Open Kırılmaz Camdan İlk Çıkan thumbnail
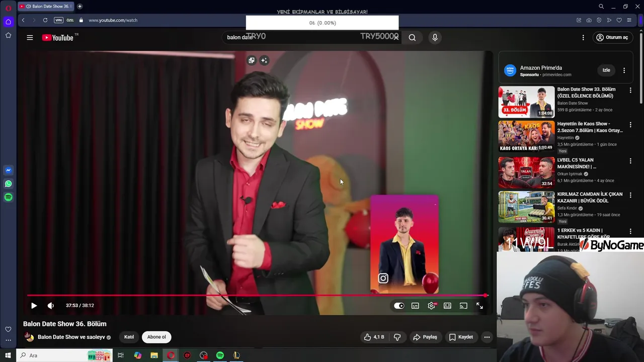Screen dimensions: 644x362 pyautogui.click(x=526, y=207)
